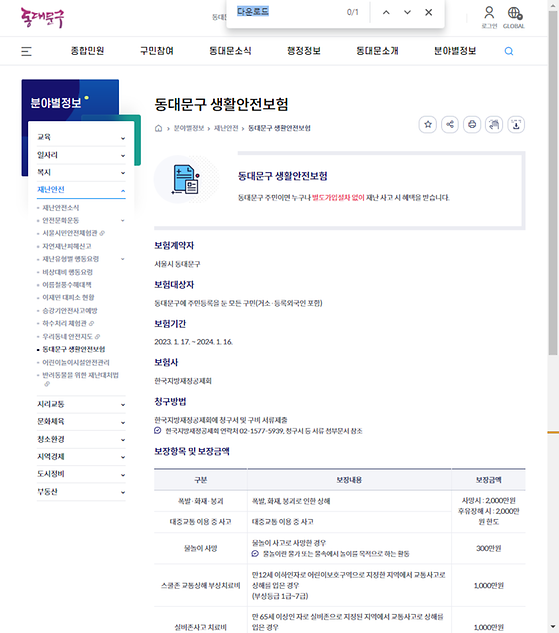Image resolution: width=559 pixels, height=633 pixels.
Task: Click the vertical scrollbar thumb
Action: point(553,184)
